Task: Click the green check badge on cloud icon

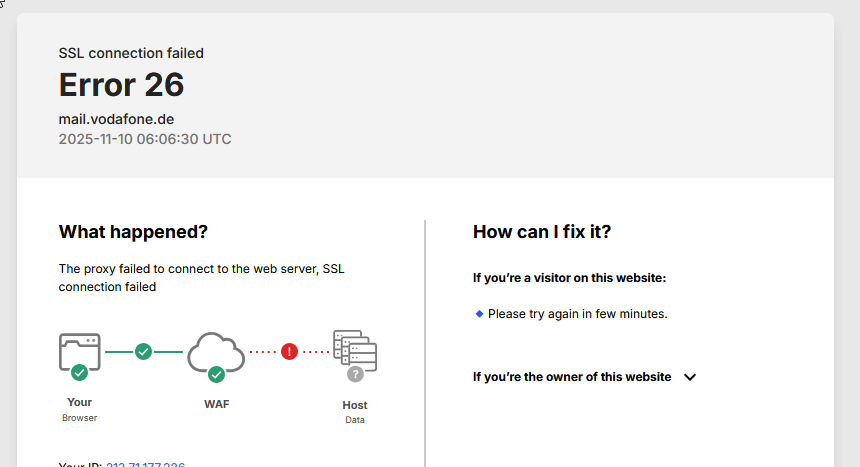Action: click(x=216, y=374)
